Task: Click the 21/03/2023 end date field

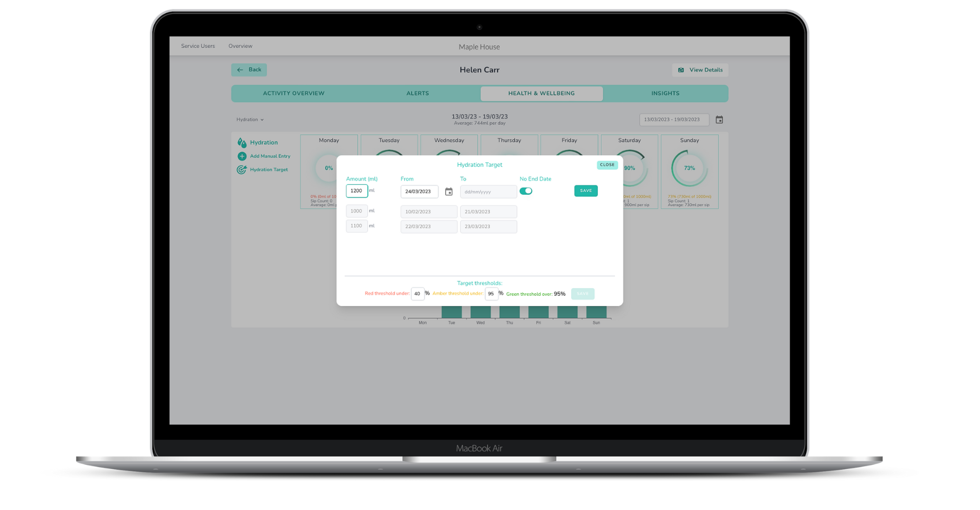Action: click(488, 212)
